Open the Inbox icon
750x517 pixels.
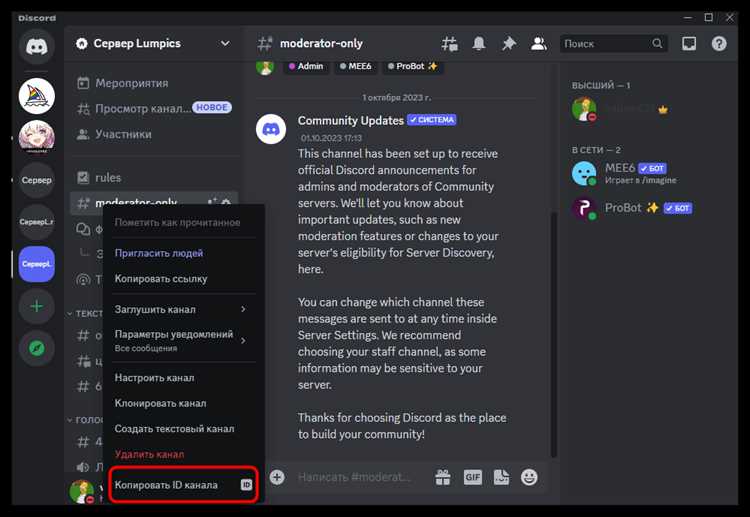[x=689, y=44]
